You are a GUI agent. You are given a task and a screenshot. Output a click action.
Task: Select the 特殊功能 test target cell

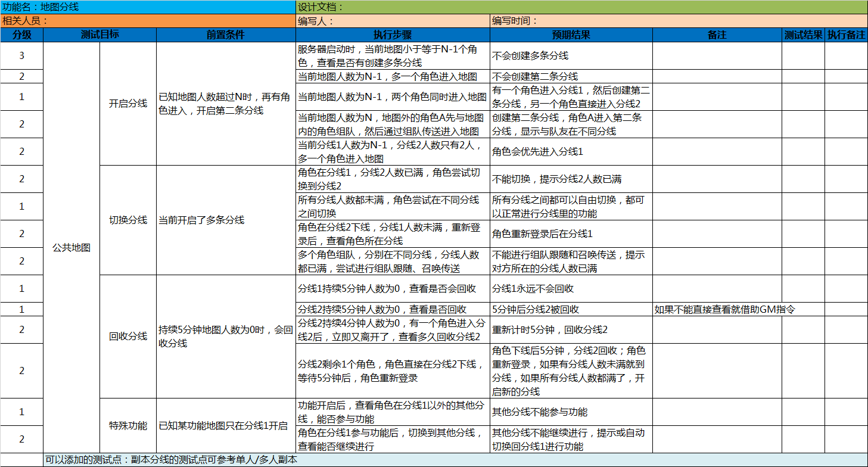pyautogui.click(x=128, y=425)
